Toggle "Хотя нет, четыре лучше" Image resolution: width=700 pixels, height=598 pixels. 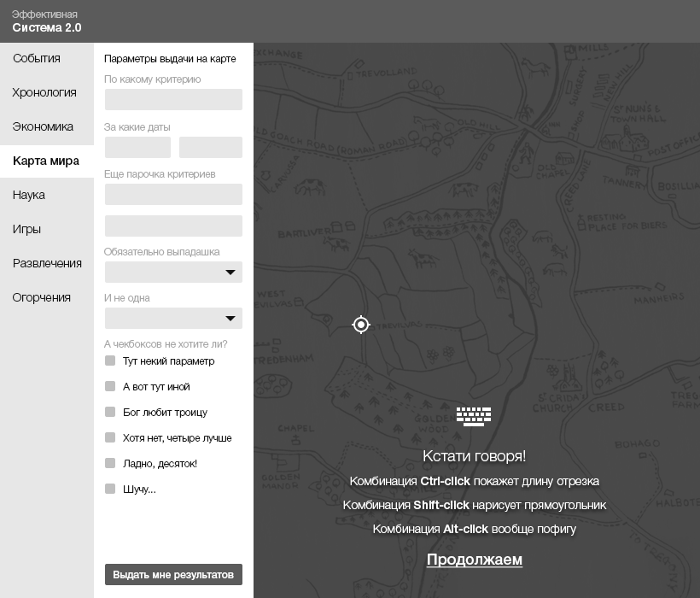click(x=109, y=437)
